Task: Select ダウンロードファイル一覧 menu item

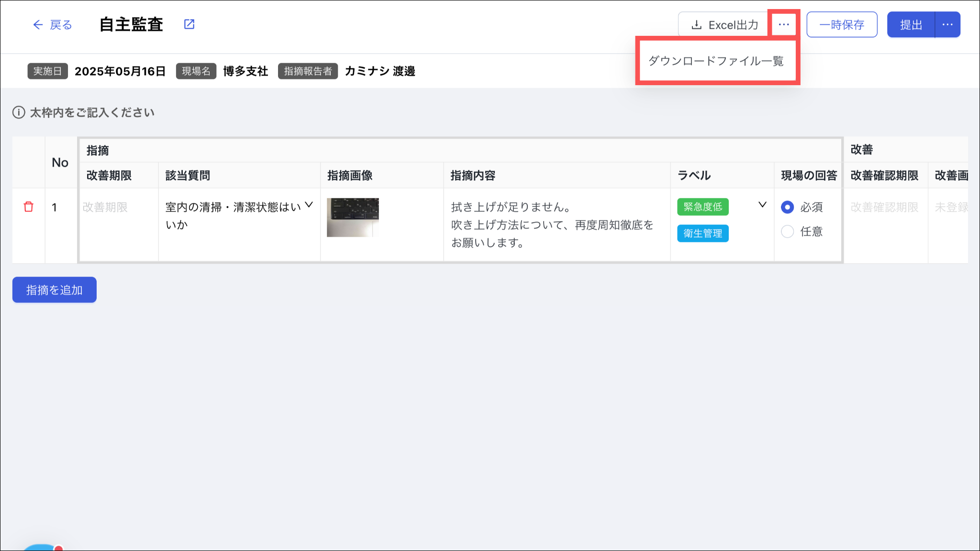Action: pos(716,61)
